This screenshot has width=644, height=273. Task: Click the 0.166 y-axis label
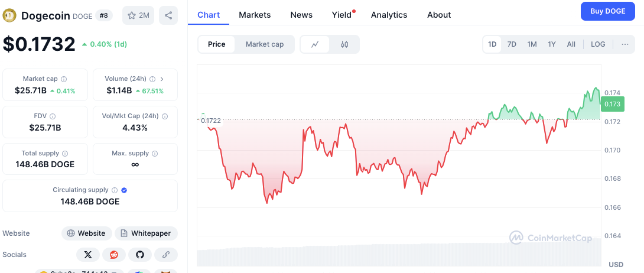(612, 207)
